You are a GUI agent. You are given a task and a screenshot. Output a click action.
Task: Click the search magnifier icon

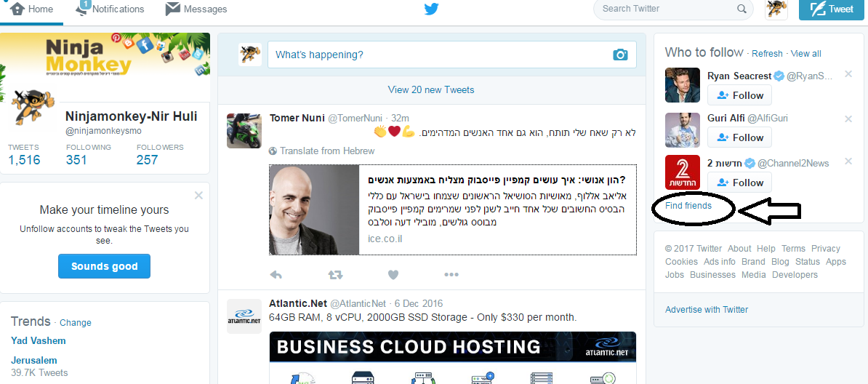[742, 9]
